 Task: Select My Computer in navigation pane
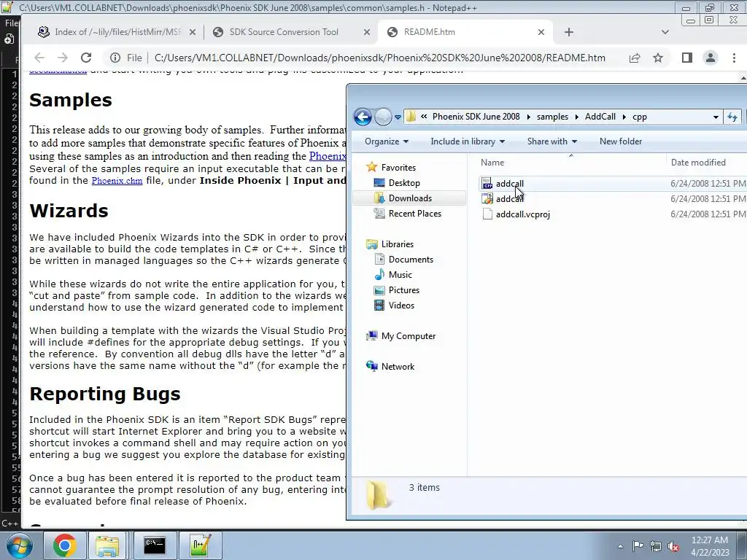tap(409, 335)
